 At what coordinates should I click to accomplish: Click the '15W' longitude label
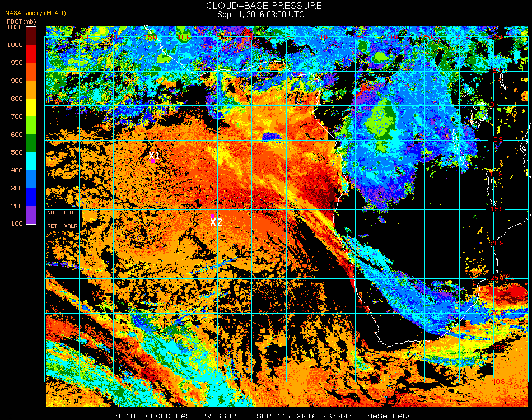[150, 36]
